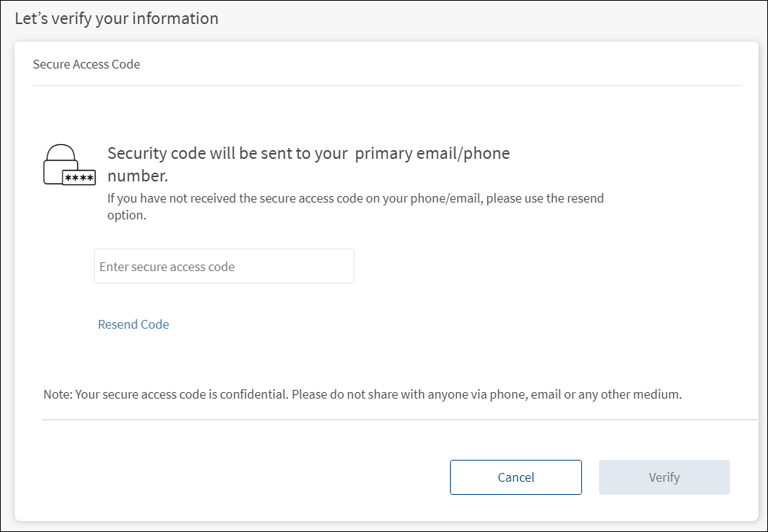Click the confidentiality Note text

362,394
